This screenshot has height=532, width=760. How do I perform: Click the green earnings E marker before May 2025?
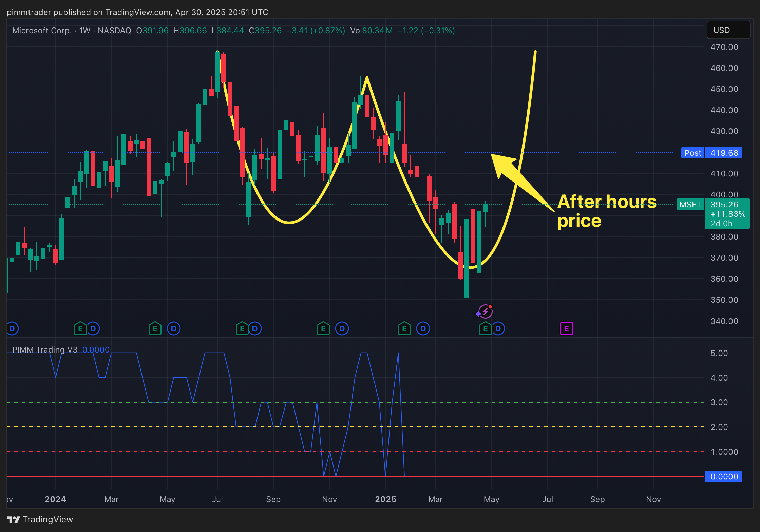(x=486, y=328)
